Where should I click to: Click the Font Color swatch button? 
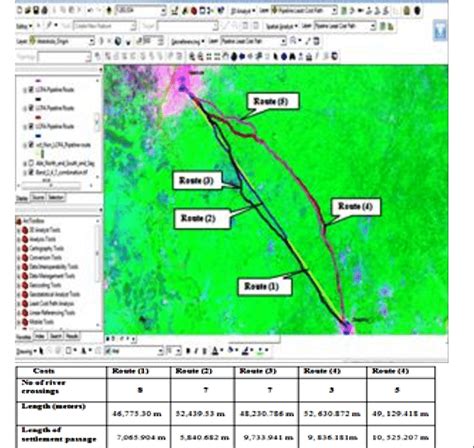point(215,351)
